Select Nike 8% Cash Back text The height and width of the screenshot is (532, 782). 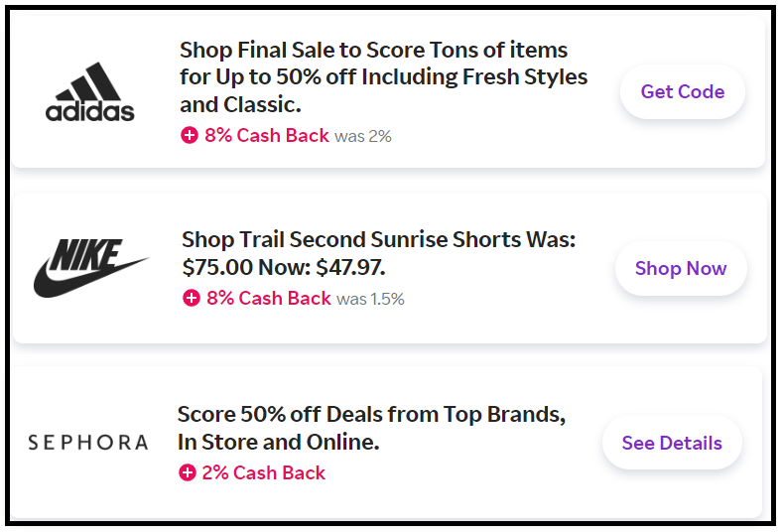pyautogui.click(x=268, y=298)
